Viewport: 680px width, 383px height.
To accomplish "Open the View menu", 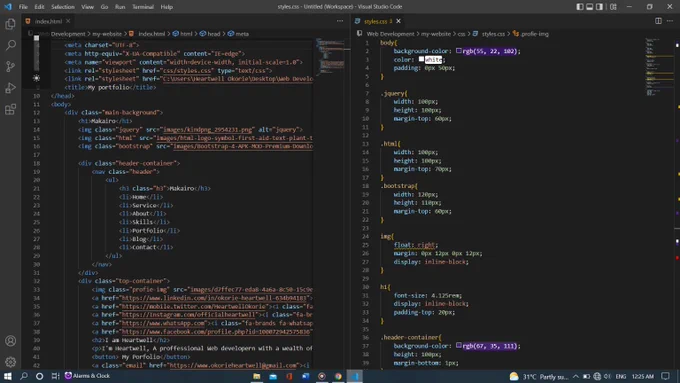I will [x=87, y=7].
